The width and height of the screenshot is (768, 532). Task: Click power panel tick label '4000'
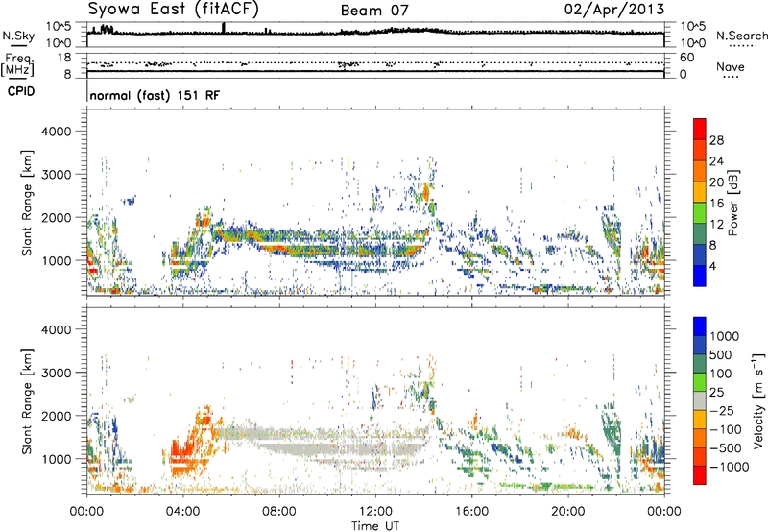[56, 132]
